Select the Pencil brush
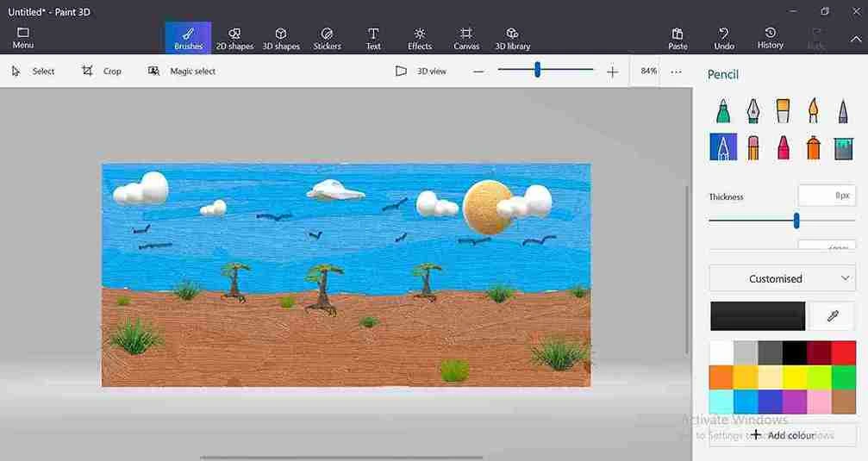 (723, 147)
